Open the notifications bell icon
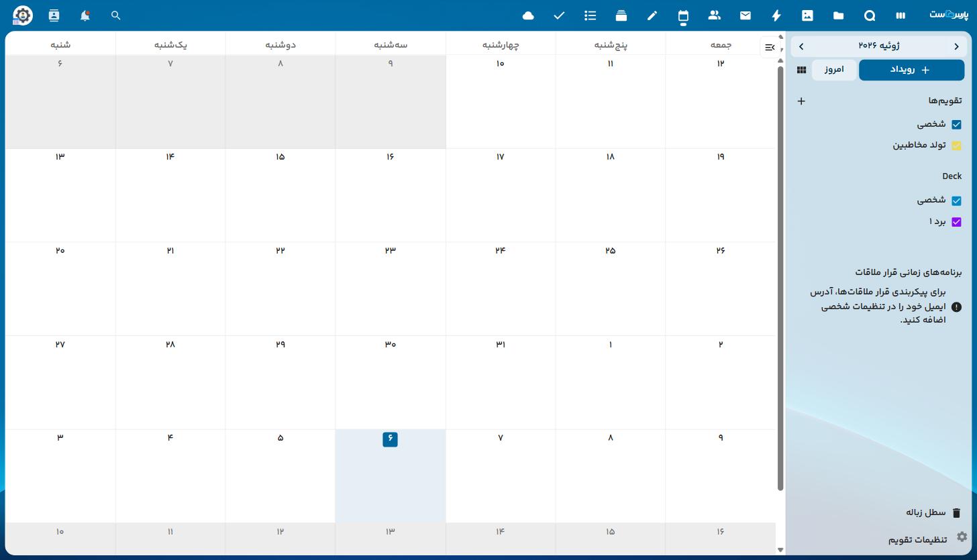The width and height of the screenshot is (977, 560). click(x=85, y=15)
